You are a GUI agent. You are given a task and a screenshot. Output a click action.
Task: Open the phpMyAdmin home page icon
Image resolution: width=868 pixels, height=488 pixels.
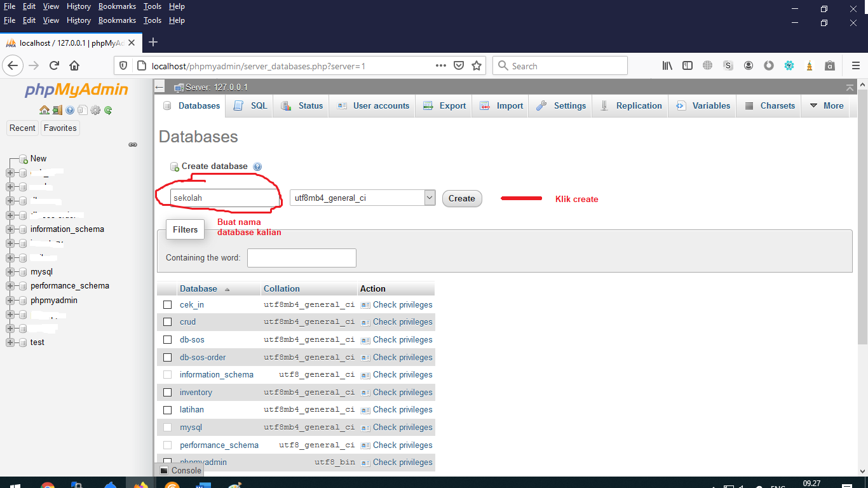pos(44,110)
